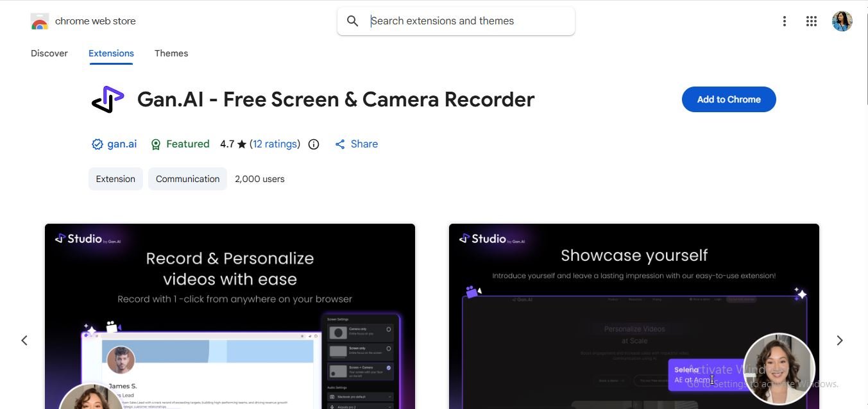The width and height of the screenshot is (868, 409).
Task: Open the three-dot more options menu
Action: [x=784, y=21]
